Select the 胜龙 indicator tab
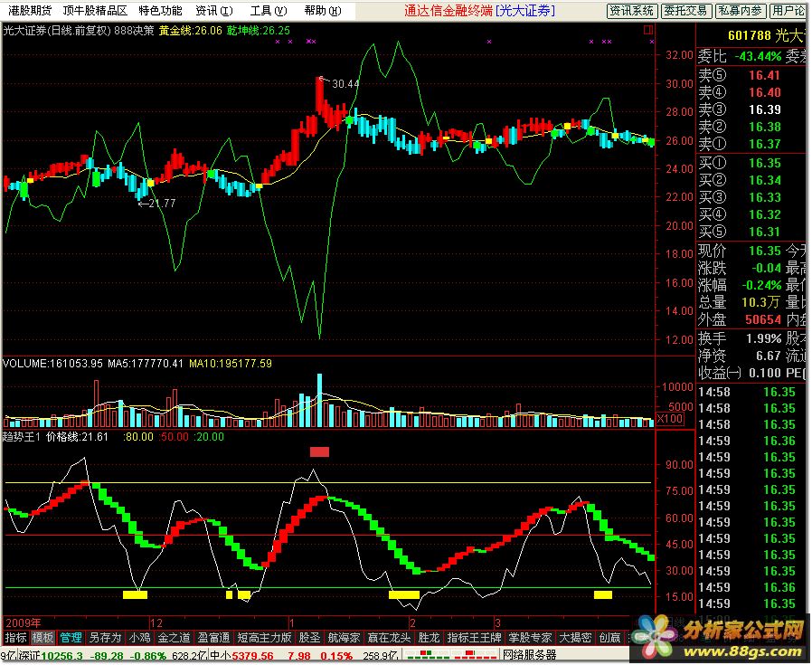The image size is (812, 665). pos(429,638)
